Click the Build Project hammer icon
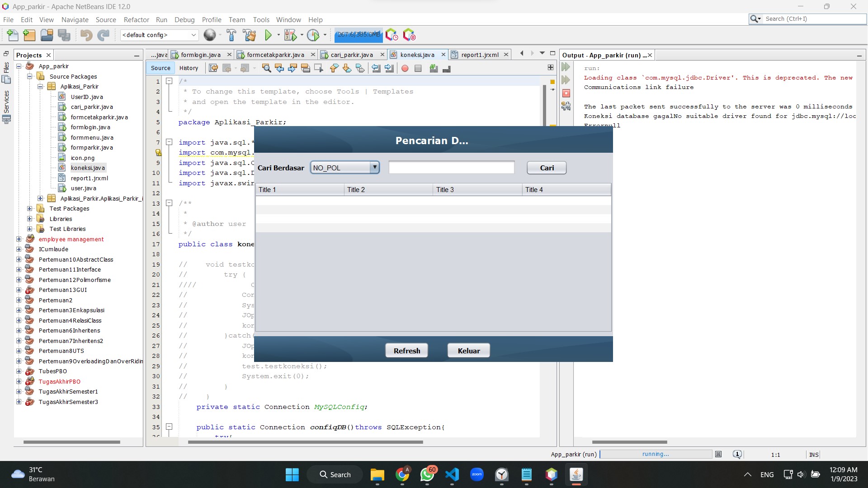868x488 pixels. coord(231,35)
